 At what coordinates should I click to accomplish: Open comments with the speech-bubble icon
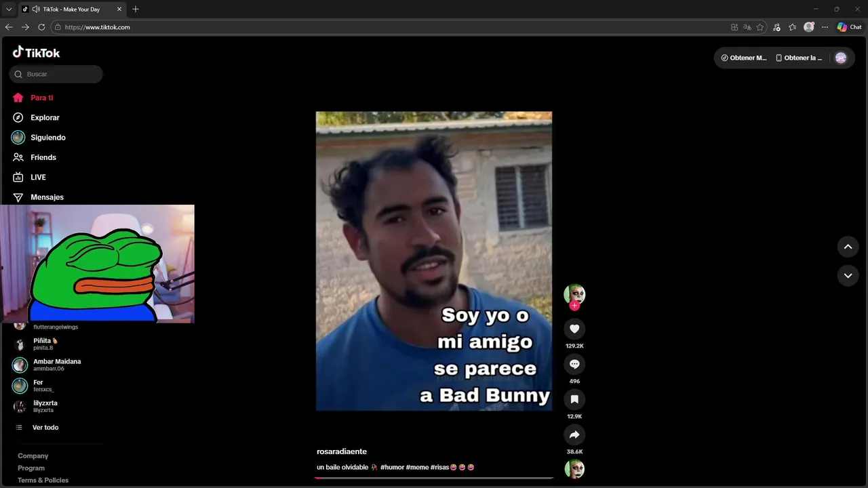[574, 364]
